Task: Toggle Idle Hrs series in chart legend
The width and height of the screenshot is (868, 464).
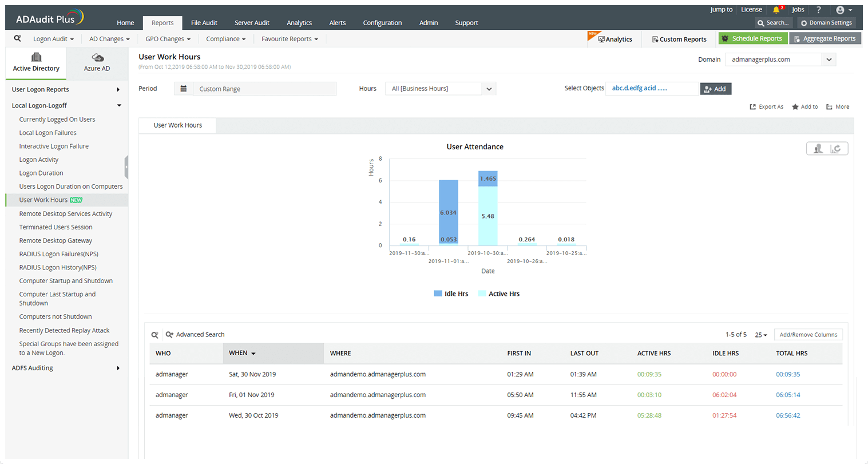Action: tap(455, 294)
